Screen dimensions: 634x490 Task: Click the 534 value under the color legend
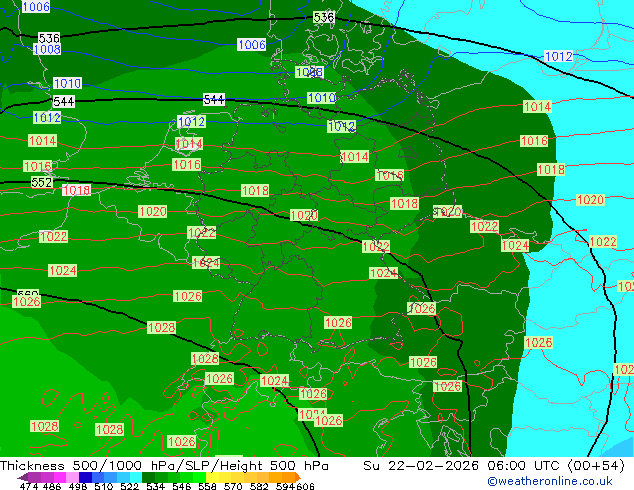tap(155, 486)
